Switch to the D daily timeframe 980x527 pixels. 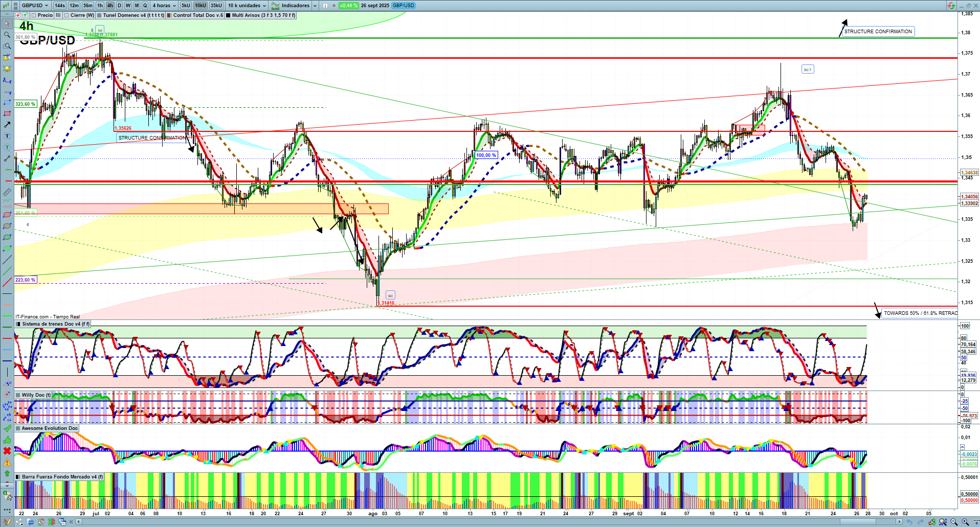pos(119,6)
